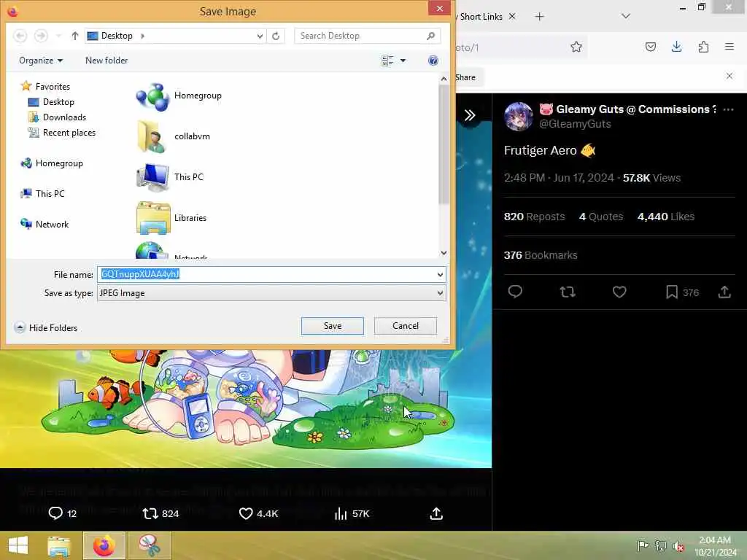Click the search magnifier icon
Image resolution: width=747 pixels, height=560 pixels.
pyautogui.click(x=430, y=36)
